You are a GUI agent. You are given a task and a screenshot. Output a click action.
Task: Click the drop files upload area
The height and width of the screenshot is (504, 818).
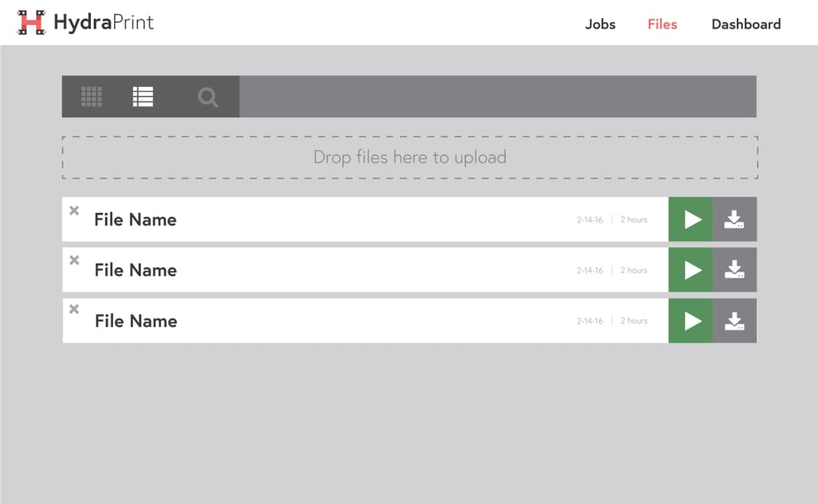click(x=409, y=157)
